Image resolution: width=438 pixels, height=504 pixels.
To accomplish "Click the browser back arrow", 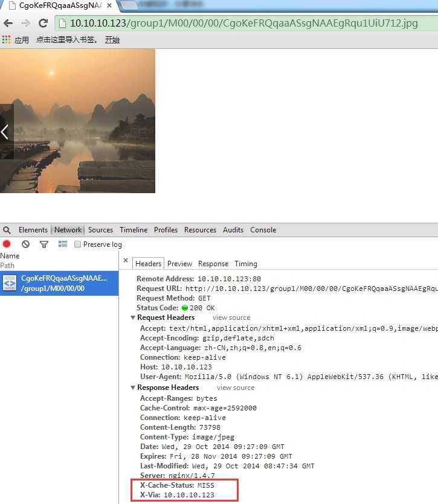I will pos(8,23).
